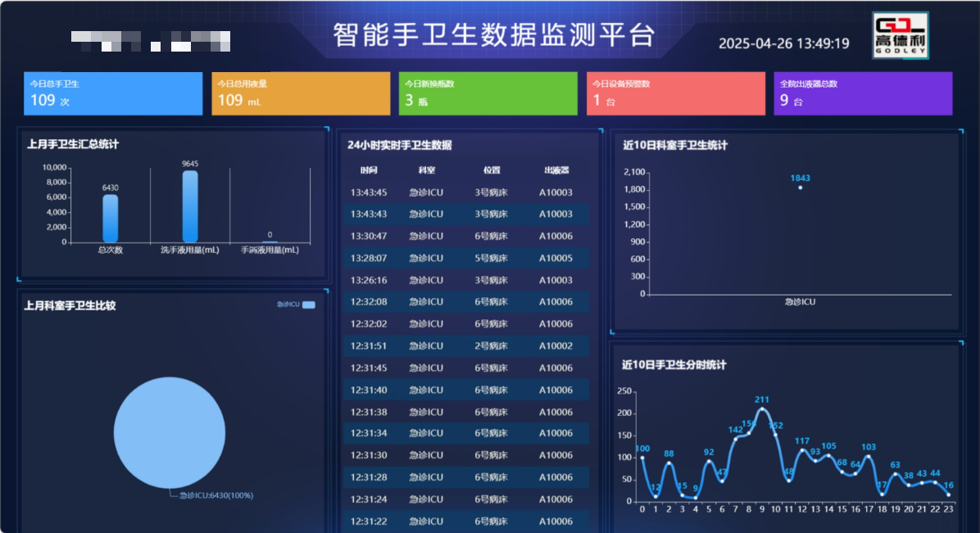Click the 近10日手卫生分时统计 panel title
980x533 pixels.
click(674, 365)
